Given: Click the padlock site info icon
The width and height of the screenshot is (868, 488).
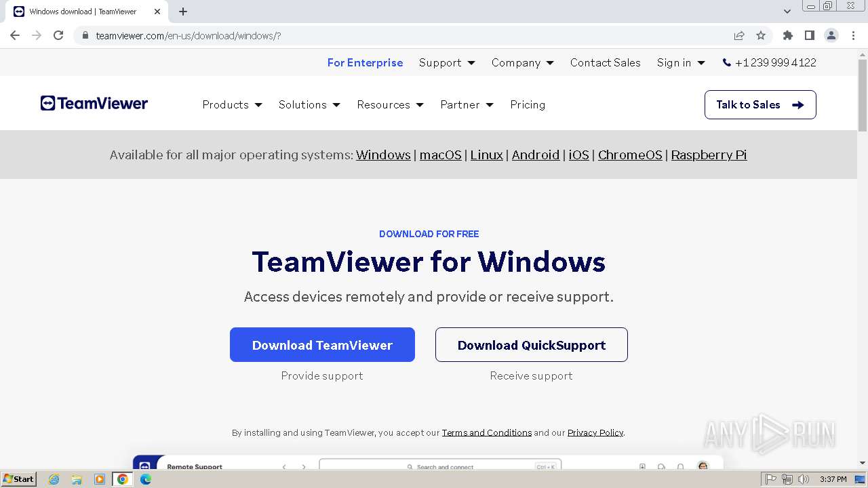Looking at the screenshot, I should tap(85, 35).
